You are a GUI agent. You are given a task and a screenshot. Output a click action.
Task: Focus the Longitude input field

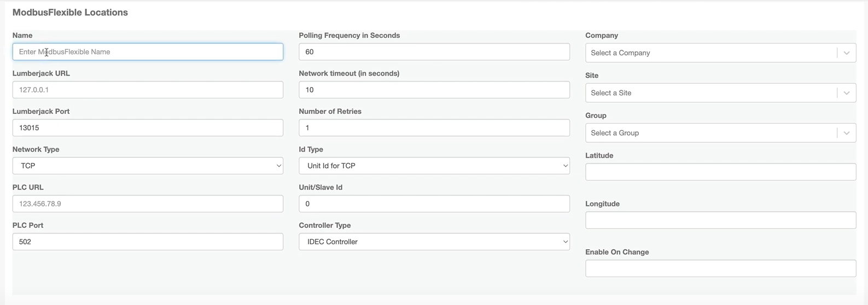click(721, 220)
